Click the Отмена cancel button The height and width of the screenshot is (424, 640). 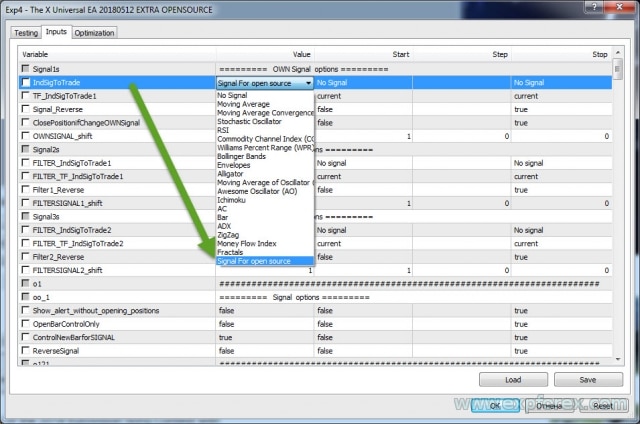click(549, 406)
